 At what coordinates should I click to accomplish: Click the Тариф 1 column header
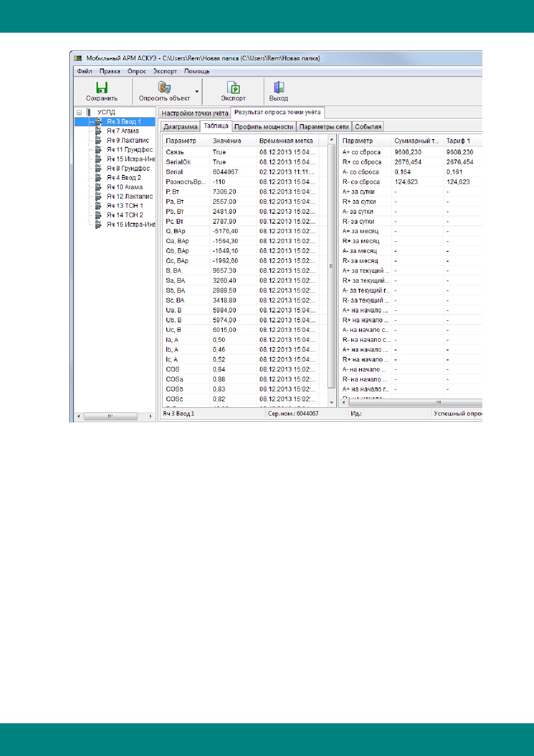(462, 141)
